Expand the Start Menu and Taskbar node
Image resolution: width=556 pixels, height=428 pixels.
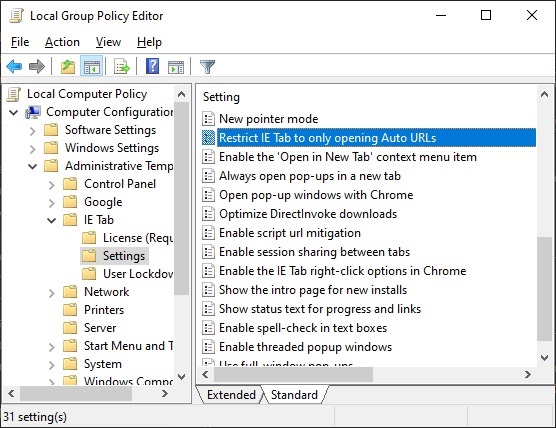tap(52, 347)
